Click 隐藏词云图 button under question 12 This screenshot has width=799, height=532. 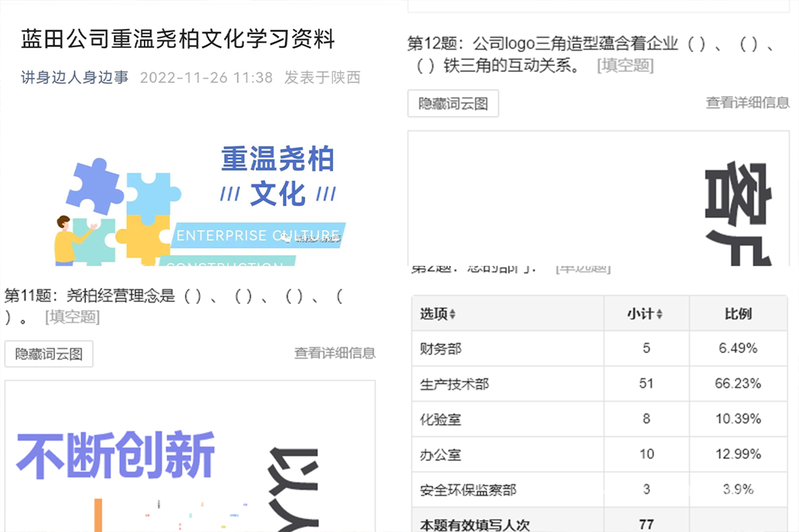click(x=453, y=103)
